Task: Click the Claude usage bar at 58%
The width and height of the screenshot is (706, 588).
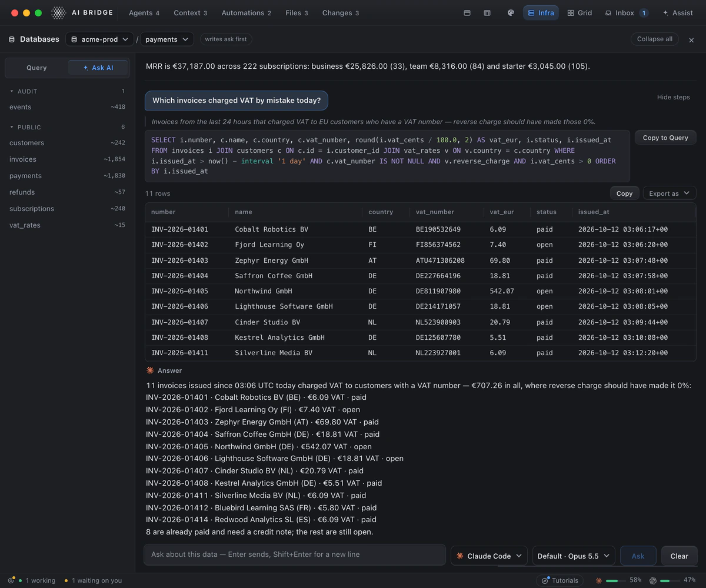Action: [615, 580]
